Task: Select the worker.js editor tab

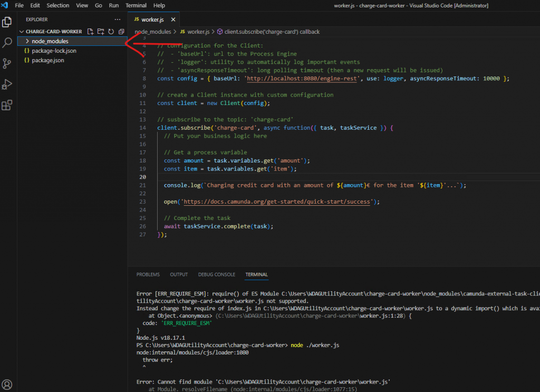Action: click(153, 20)
